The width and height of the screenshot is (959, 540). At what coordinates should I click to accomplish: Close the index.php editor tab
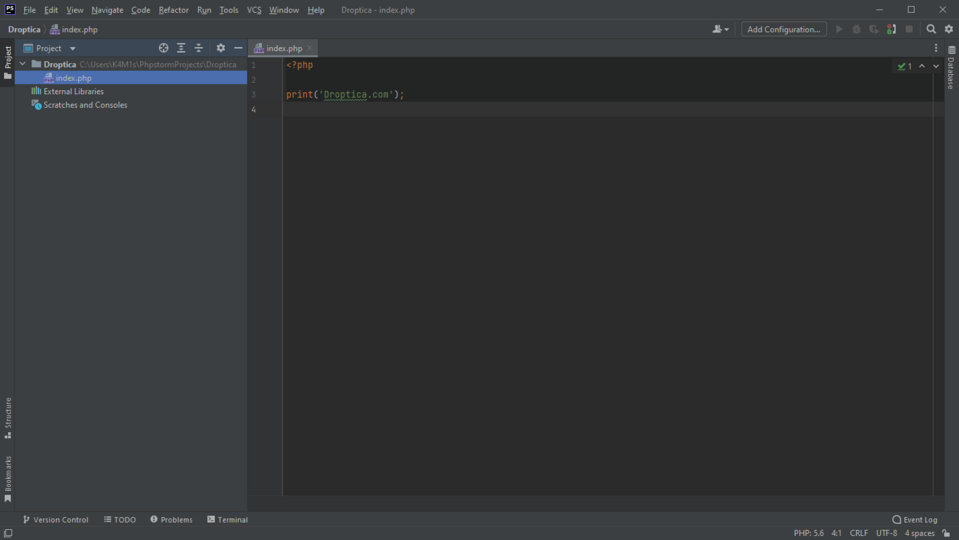[310, 48]
